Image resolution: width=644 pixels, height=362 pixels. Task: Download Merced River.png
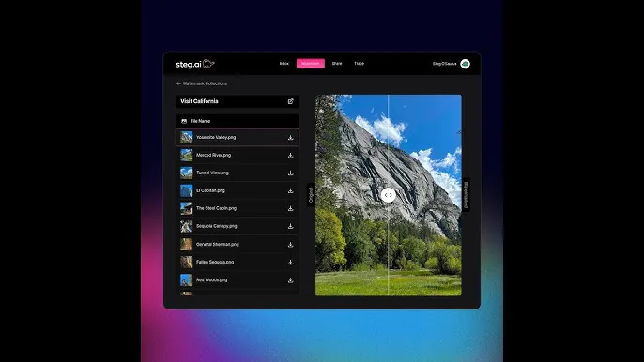point(290,155)
